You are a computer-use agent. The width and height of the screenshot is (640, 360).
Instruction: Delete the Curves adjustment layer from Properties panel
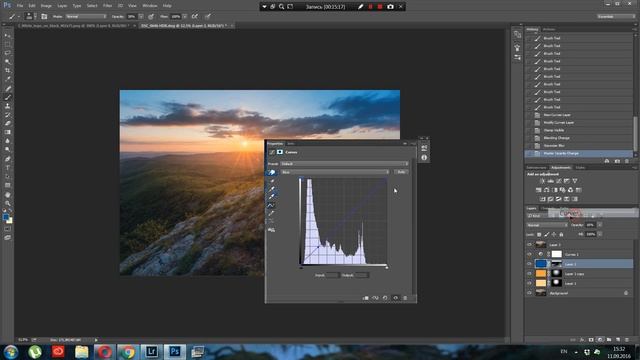pos(405,298)
